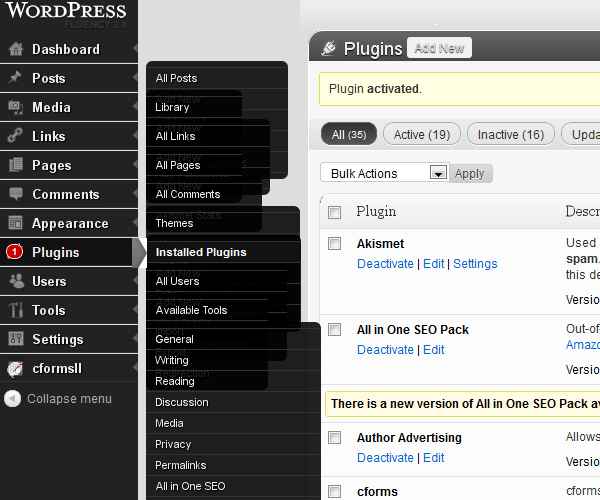This screenshot has height=500, width=600.
Task: Tick the Author Advertising checkbox
Action: coord(334,437)
